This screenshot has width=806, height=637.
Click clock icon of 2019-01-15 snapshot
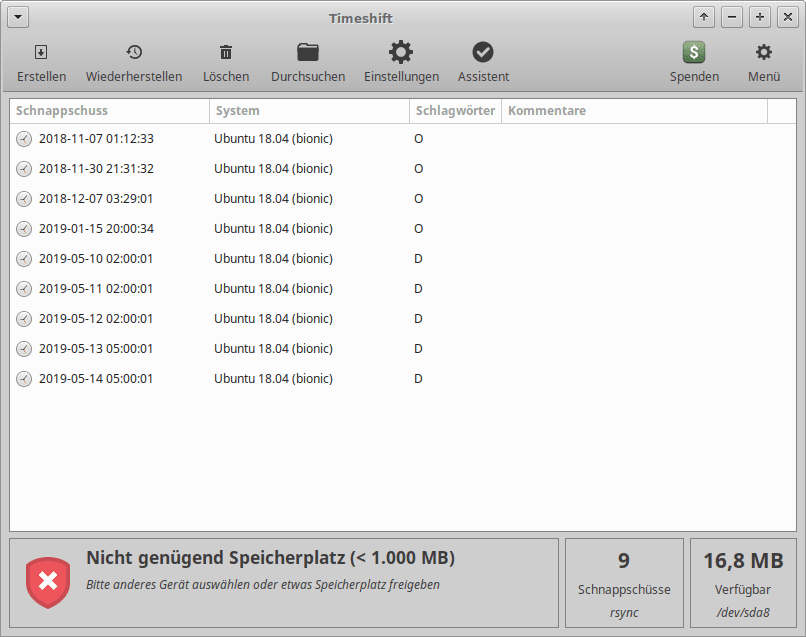pyautogui.click(x=24, y=229)
